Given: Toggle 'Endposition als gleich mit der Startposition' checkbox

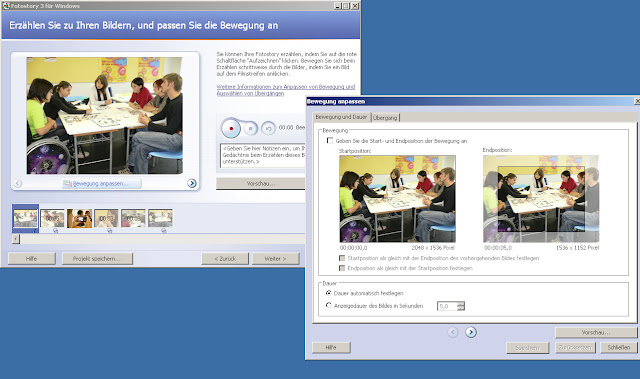Looking at the screenshot, I should tap(342, 268).
